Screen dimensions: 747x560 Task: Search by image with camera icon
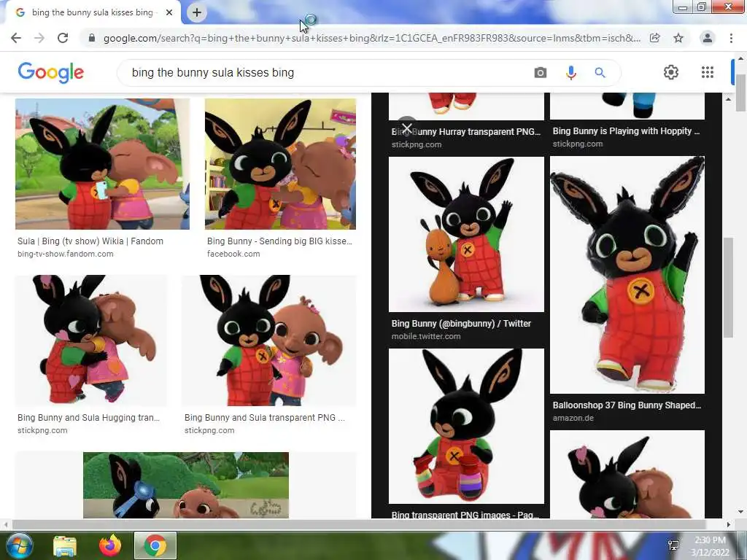(541, 72)
